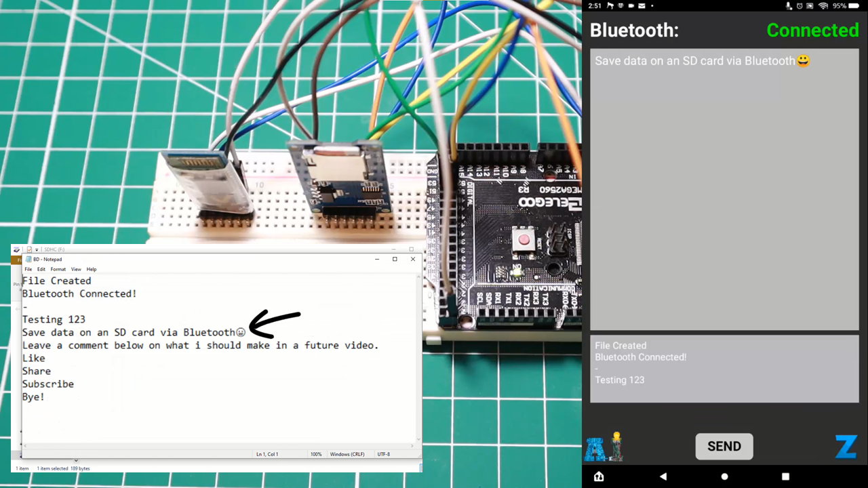Open the Format menu in Notepad
This screenshot has height=488, width=868.
pos(58,269)
